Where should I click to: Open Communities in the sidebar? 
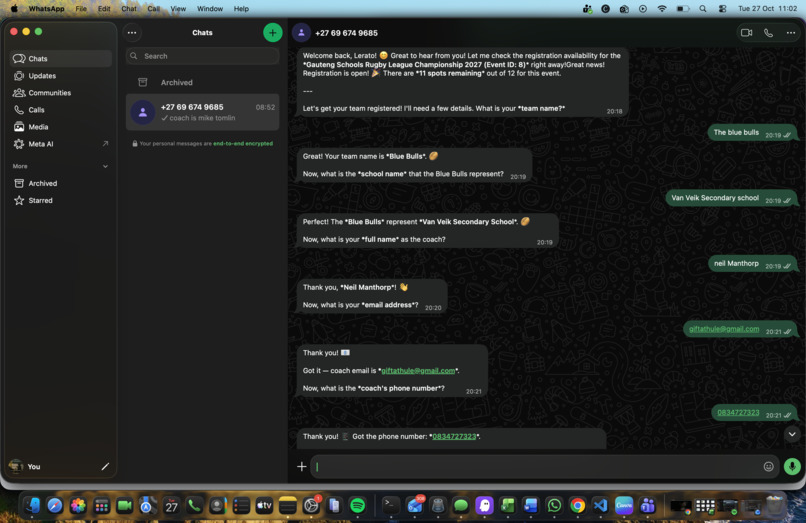click(x=61, y=93)
